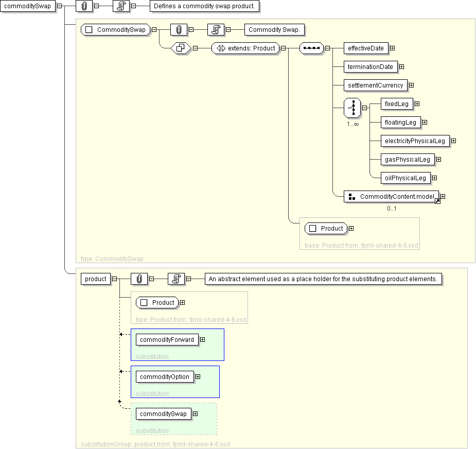Select the commodityForward element box
Screen dimensions: 476x449
pos(167,340)
